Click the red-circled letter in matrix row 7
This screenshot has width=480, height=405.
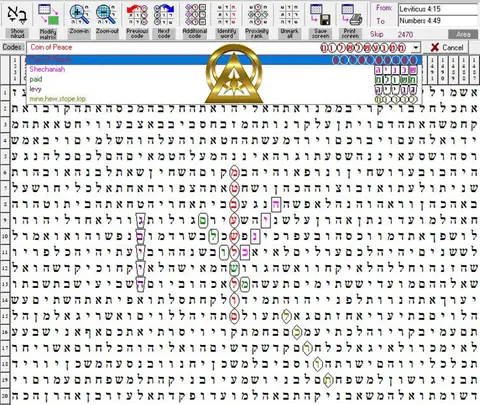234,188
